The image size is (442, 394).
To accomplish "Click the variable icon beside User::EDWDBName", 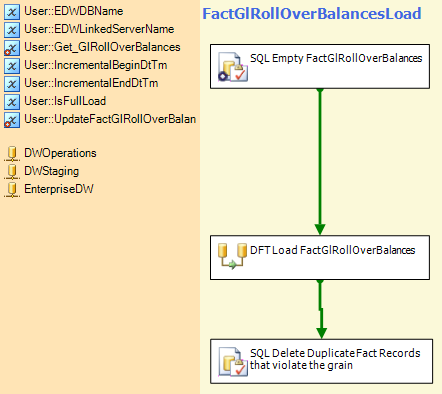I will point(12,12).
